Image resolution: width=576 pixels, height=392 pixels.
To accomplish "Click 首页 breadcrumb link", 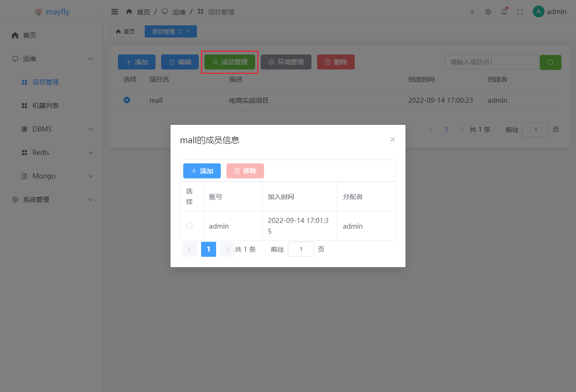I will pyautogui.click(x=143, y=12).
